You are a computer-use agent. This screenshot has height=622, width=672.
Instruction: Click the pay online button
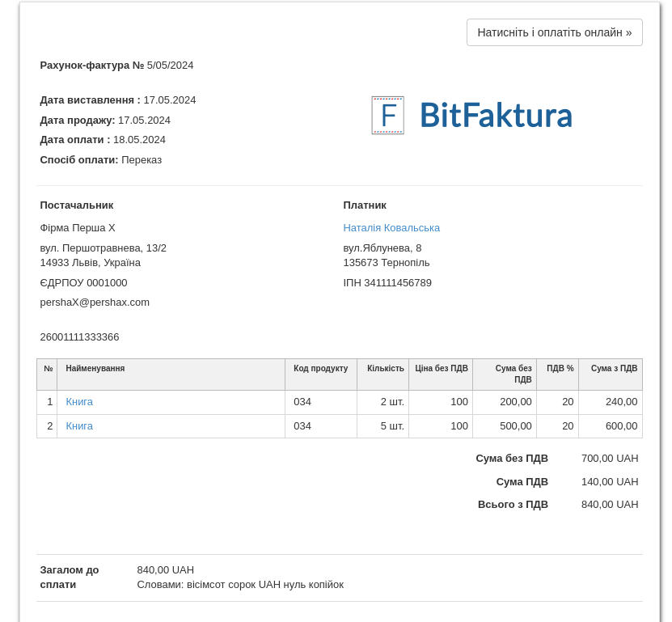[554, 32]
